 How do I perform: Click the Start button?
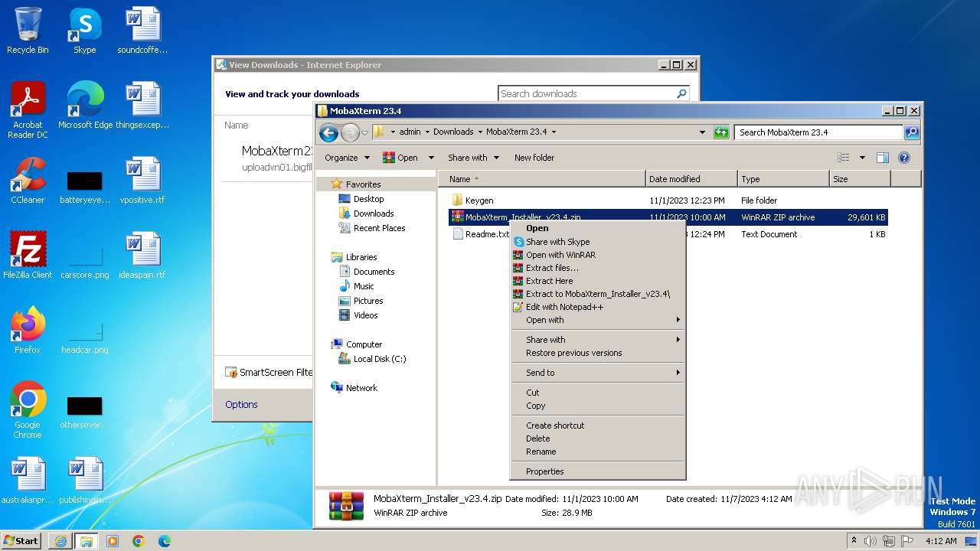tap(21, 541)
